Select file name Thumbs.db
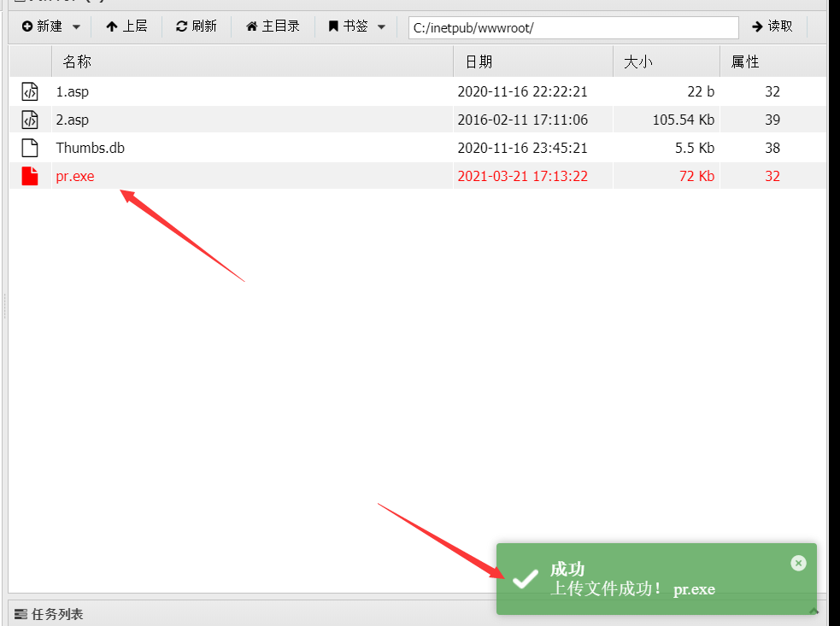This screenshot has height=626, width=840. [90, 148]
